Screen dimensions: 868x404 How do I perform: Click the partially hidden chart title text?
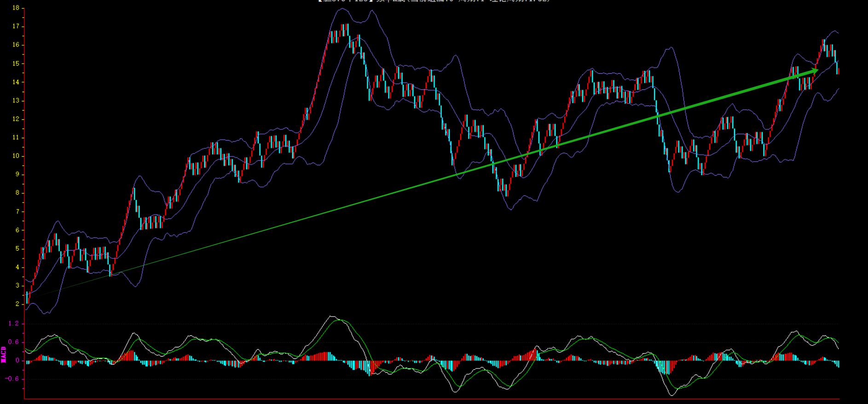434,1
